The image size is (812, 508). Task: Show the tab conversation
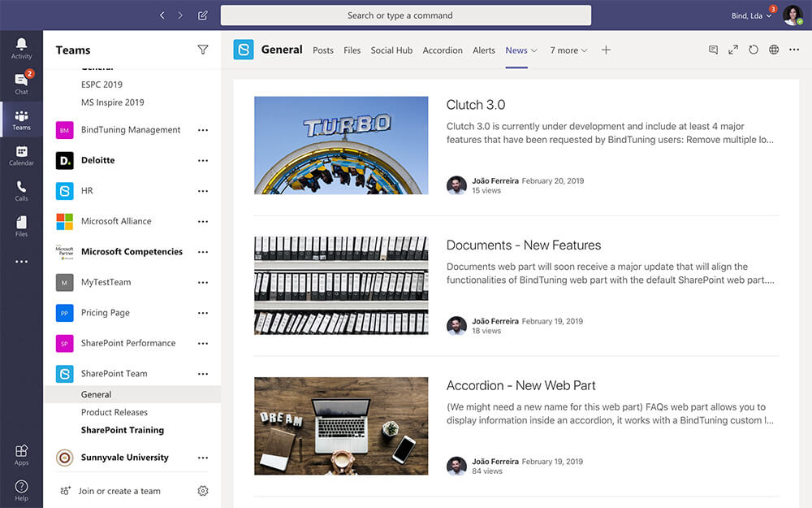coord(713,50)
